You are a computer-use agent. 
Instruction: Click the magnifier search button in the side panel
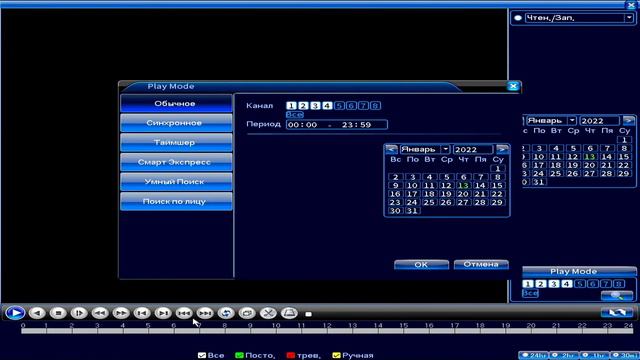click(617, 295)
